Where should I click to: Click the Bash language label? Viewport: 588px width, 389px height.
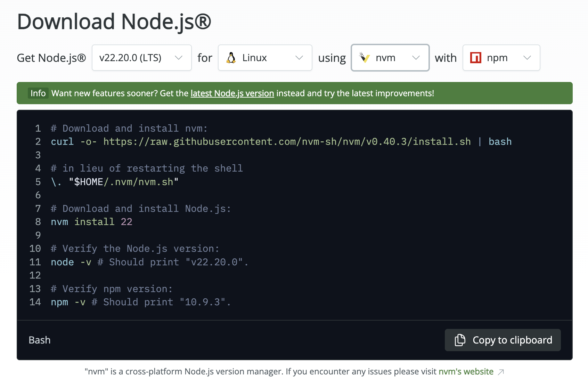point(40,340)
